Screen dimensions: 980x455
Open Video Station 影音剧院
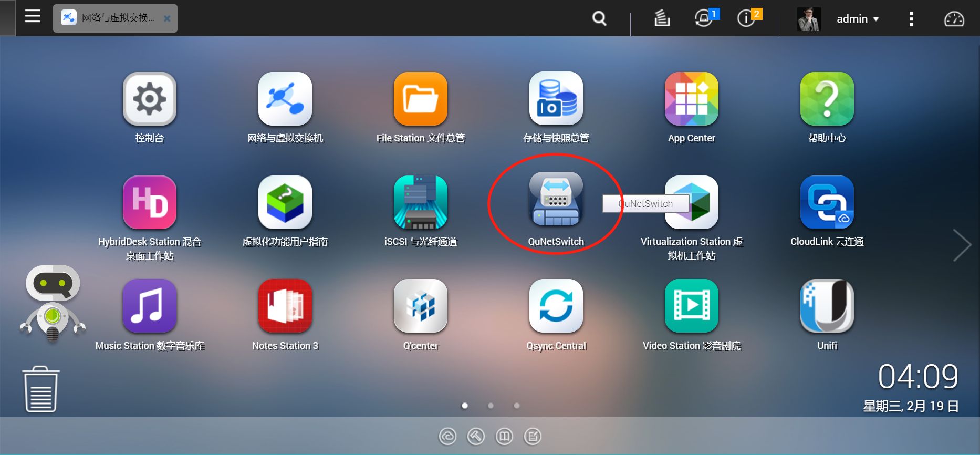[x=692, y=306]
